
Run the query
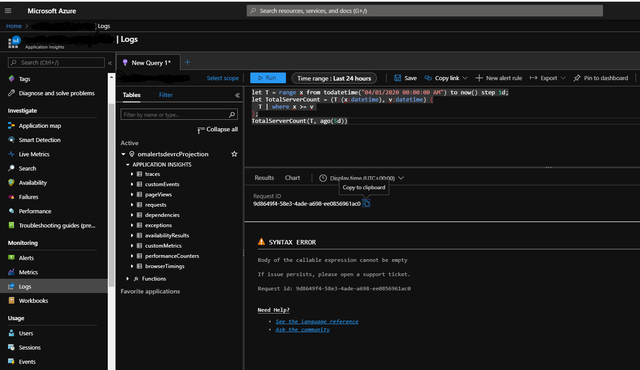pyautogui.click(x=268, y=78)
